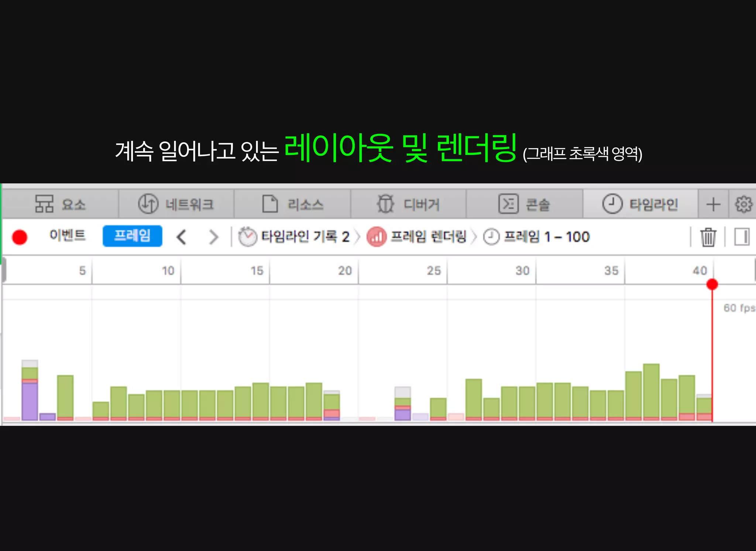Select the 타임라인 (Timeline) tab
Image resolution: width=756 pixels, height=551 pixels.
pyautogui.click(x=640, y=204)
